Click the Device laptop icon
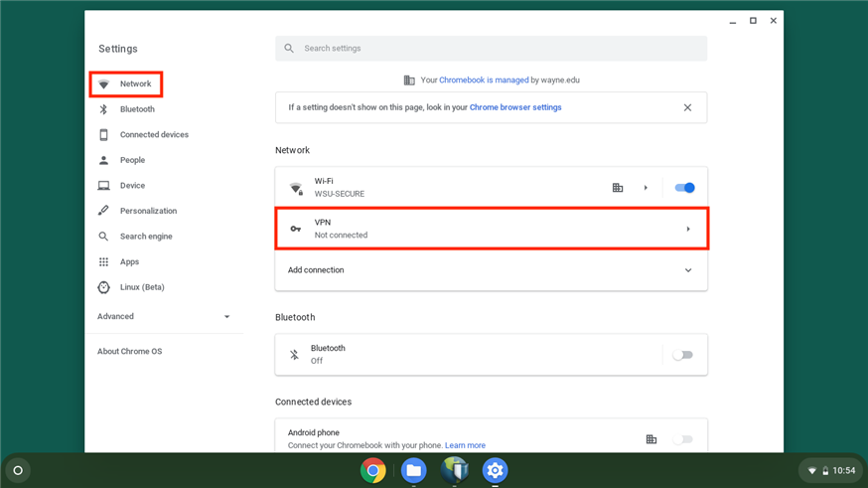This screenshot has width=868, height=488. [x=103, y=186]
